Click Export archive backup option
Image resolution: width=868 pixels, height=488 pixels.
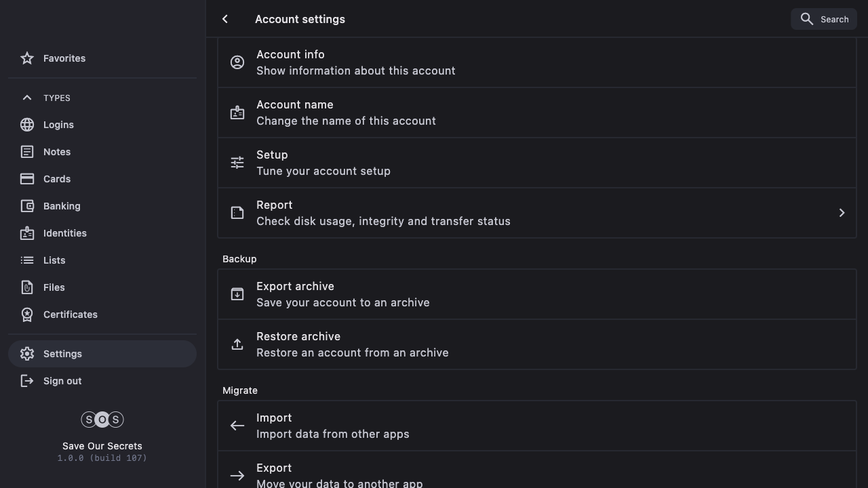pyautogui.click(x=536, y=294)
